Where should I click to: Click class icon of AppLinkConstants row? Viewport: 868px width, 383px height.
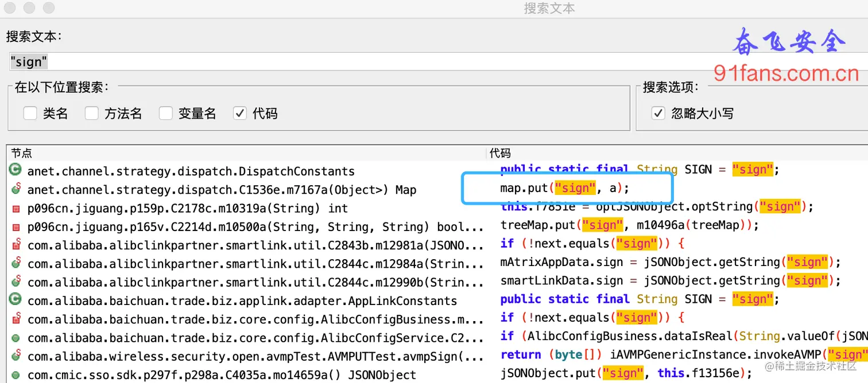point(15,299)
